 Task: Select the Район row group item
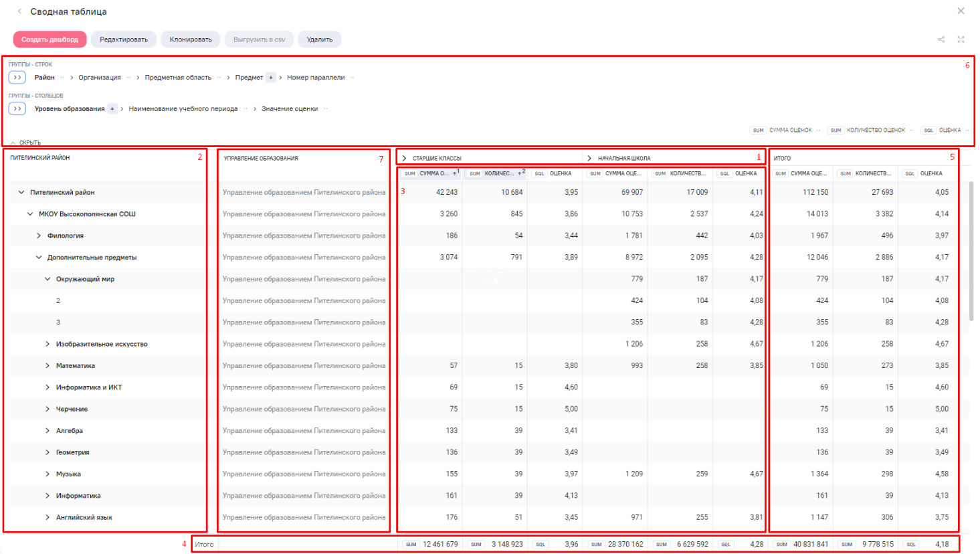pyautogui.click(x=45, y=78)
